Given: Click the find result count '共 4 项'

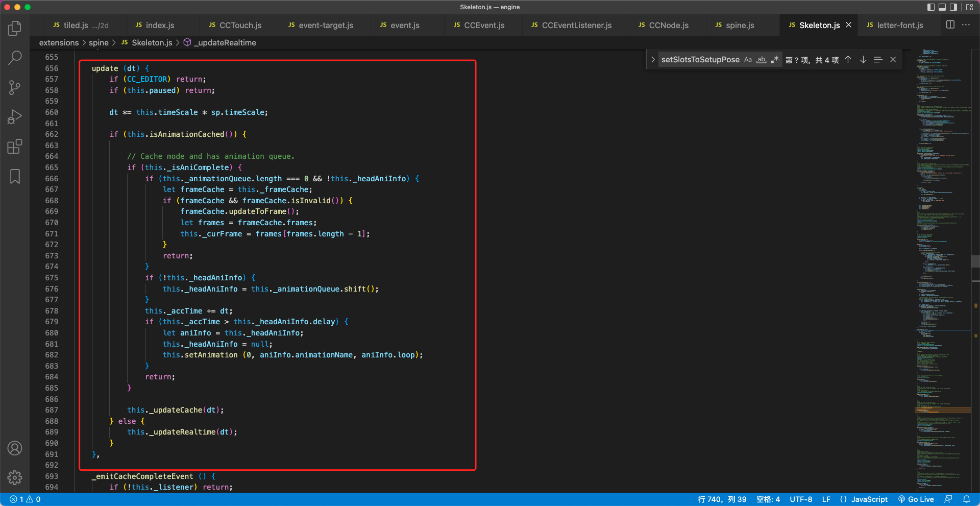Looking at the screenshot, I should click(x=827, y=60).
